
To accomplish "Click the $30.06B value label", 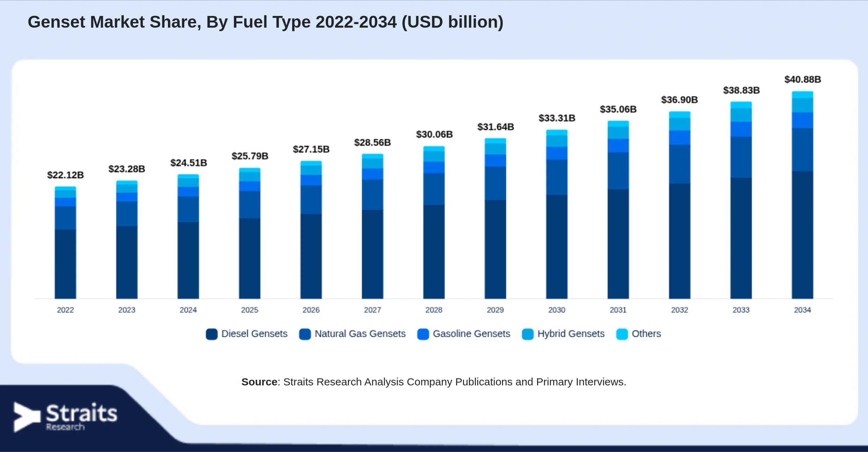I will coord(434,135).
